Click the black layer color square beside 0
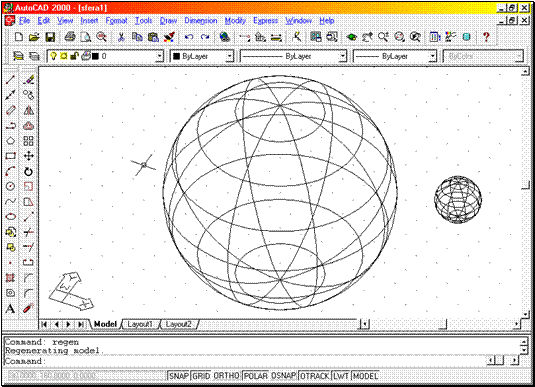 [95, 56]
